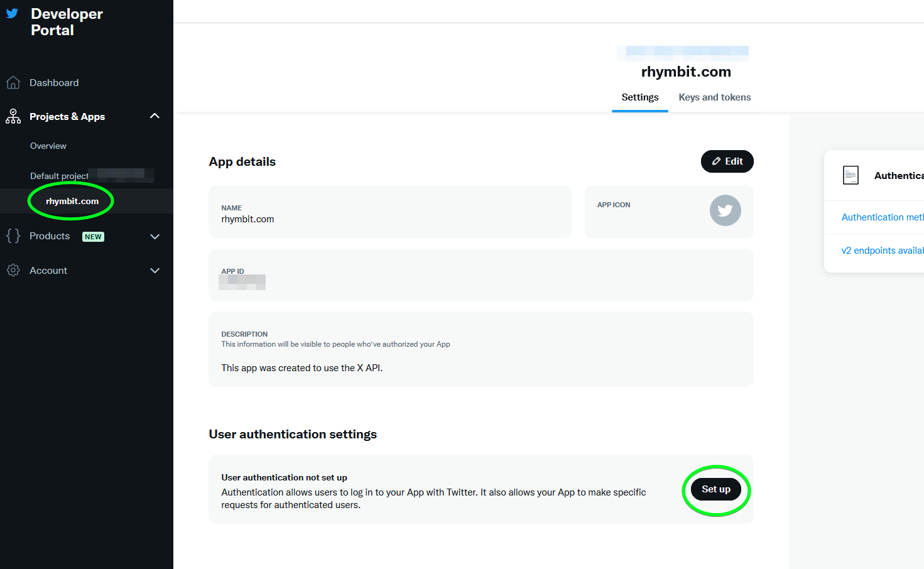
Task: Click the NEW badge next to Products
Action: (x=93, y=236)
